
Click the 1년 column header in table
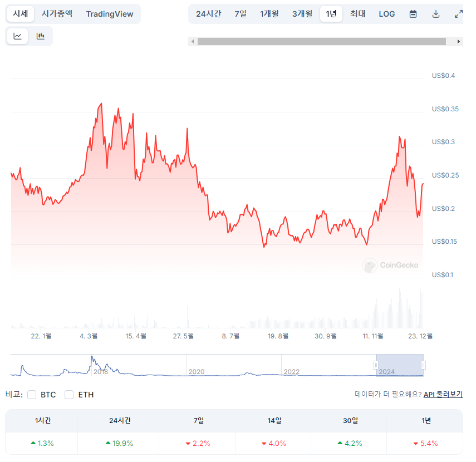426,420
